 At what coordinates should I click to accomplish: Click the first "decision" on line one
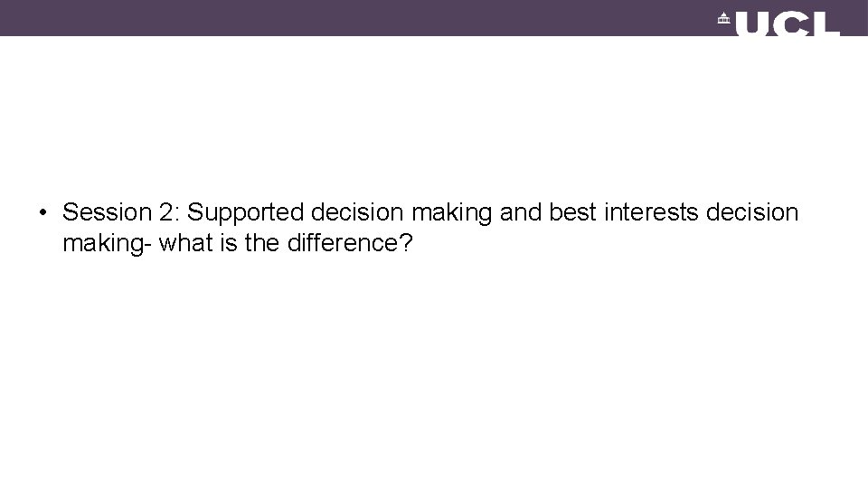(x=357, y=212)
